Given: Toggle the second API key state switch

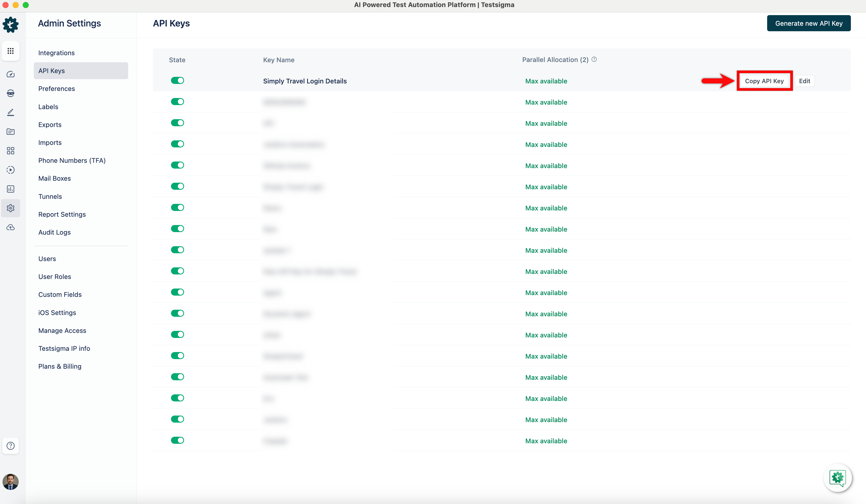Looking at the screenshot, I should (177, 102).
